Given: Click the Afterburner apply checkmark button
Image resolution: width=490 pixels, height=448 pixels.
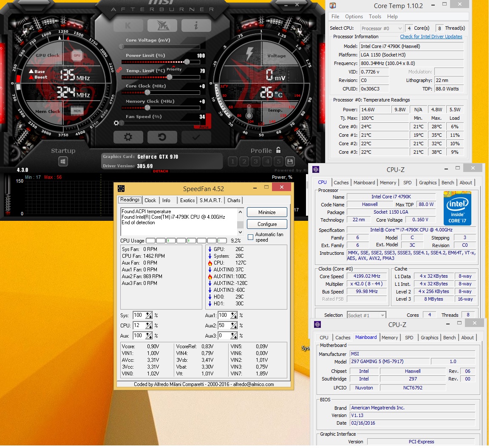Looking at the screenshot, I should tap(196, 137).
